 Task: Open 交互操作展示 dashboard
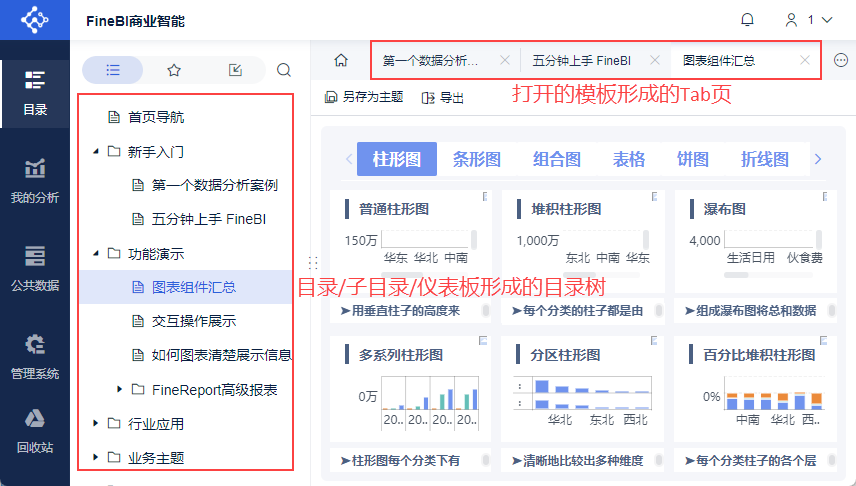[x=186, y=321]
